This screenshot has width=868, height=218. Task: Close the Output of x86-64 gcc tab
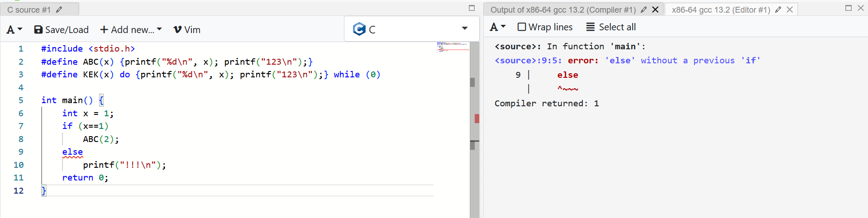click(x=655, y=9)
